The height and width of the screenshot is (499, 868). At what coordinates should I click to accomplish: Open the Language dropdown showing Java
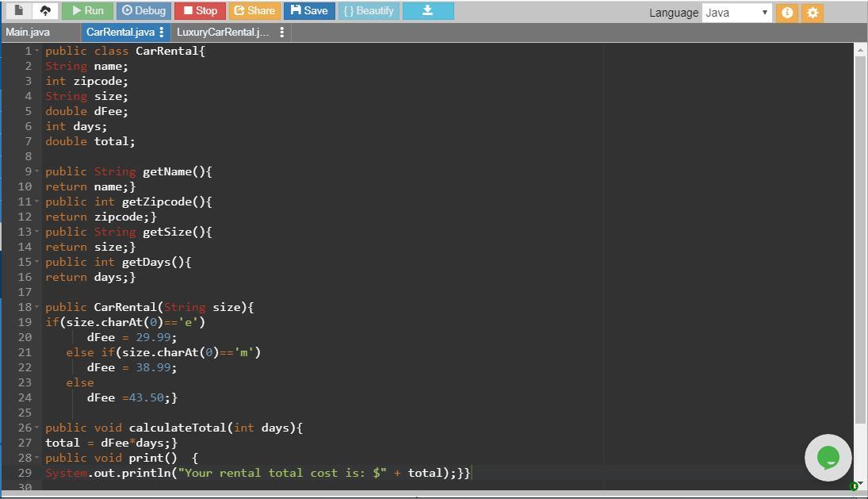pos(736,13)
